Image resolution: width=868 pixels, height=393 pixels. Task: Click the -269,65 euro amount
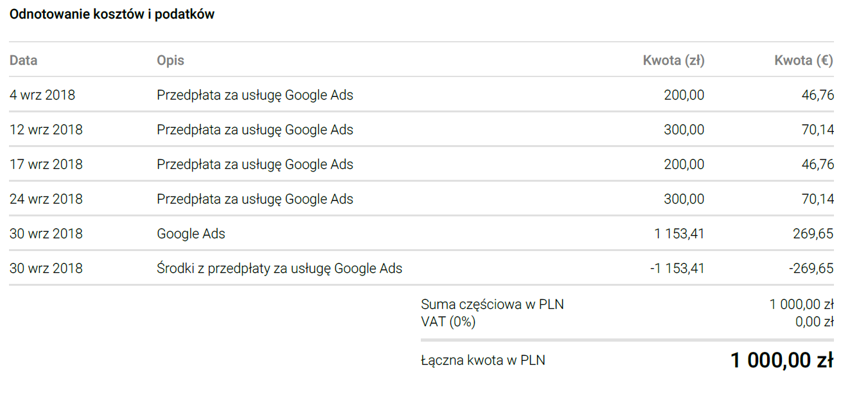pyautogui.click(x=811, y=268)
